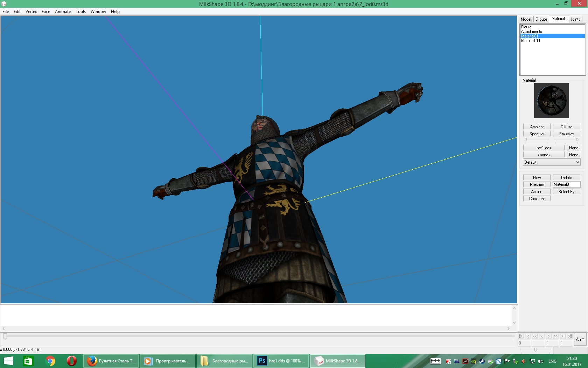Play animation forward with >> button
Screen dimensions: 588x368
[x=556, y=336]
